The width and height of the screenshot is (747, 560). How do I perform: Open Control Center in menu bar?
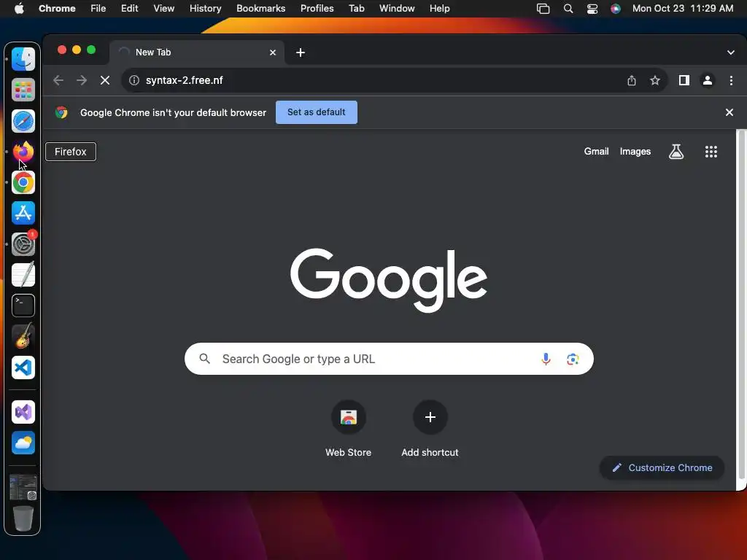(x=592, y=9)
